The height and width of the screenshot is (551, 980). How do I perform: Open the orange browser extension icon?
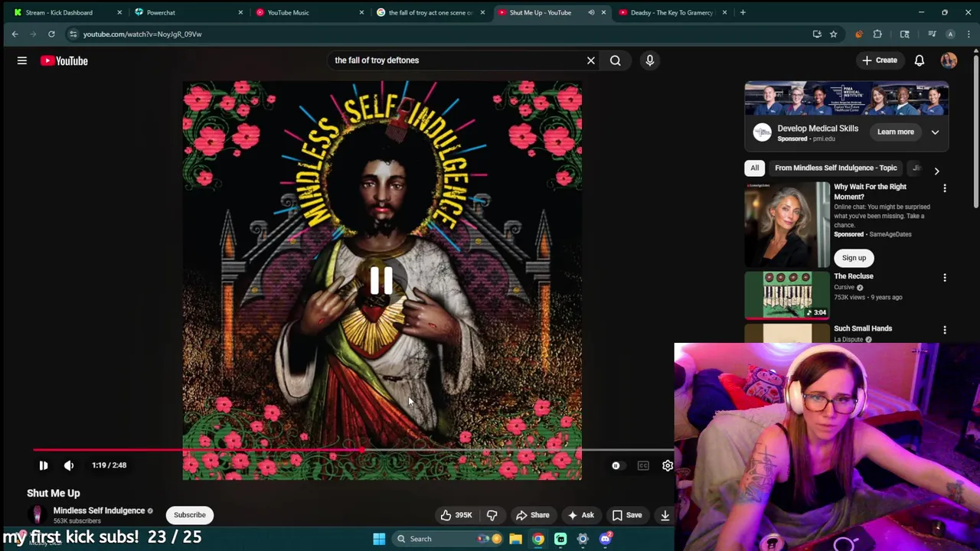[x=858, y=34]
